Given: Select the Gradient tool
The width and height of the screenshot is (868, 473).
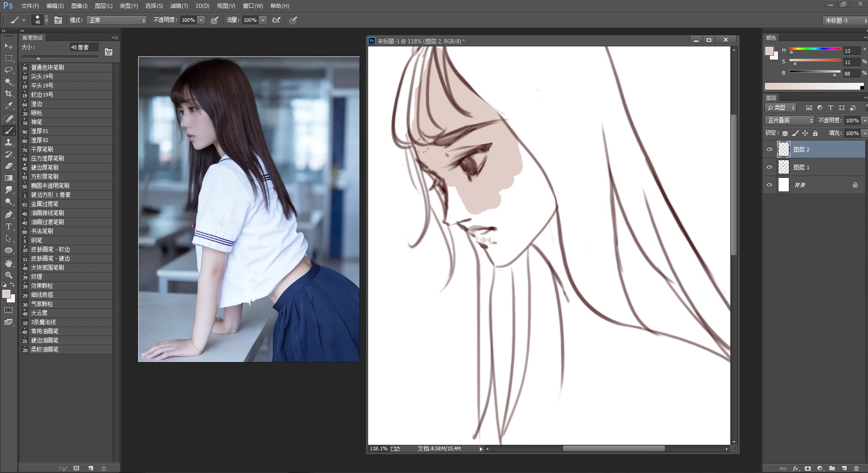Looking at the screenshot, I should click(x=8, y=178).
